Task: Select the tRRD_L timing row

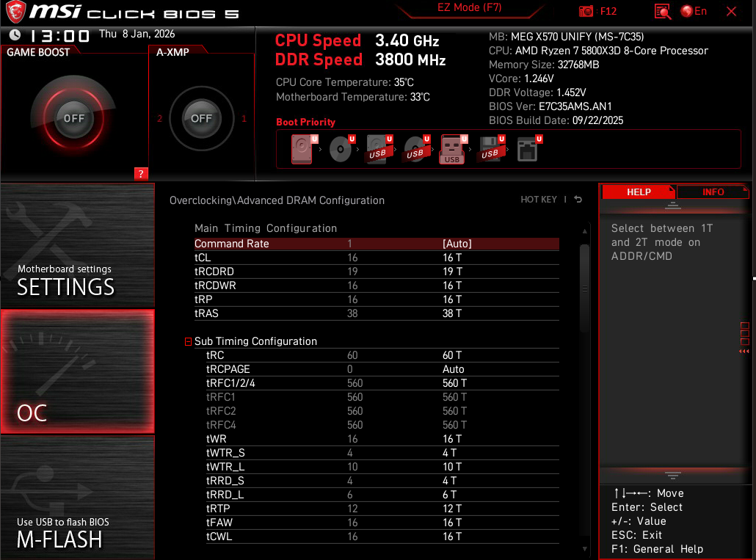Action: tap(382, 495)
